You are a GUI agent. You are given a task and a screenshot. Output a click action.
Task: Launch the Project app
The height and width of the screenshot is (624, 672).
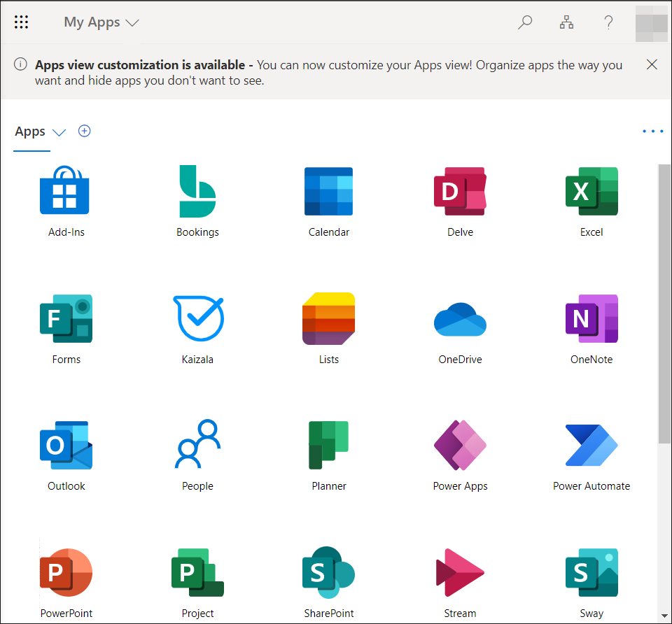click(197, 583)
